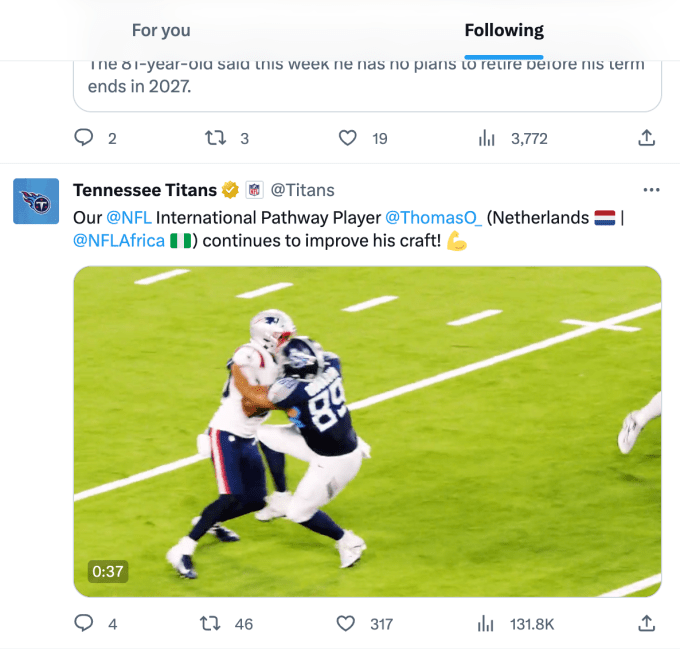
Task: Retweet the Tennessee Titans post
Action: point(211,624)
